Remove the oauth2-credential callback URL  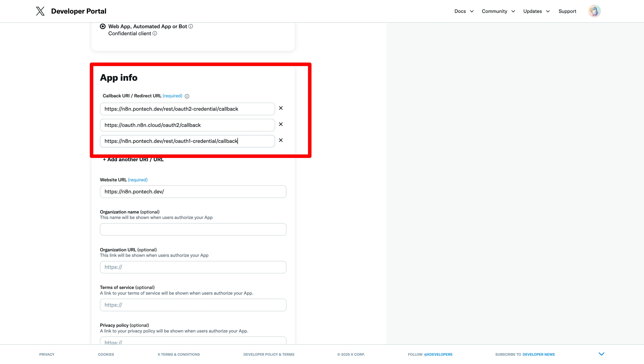(x=281, y=108)
